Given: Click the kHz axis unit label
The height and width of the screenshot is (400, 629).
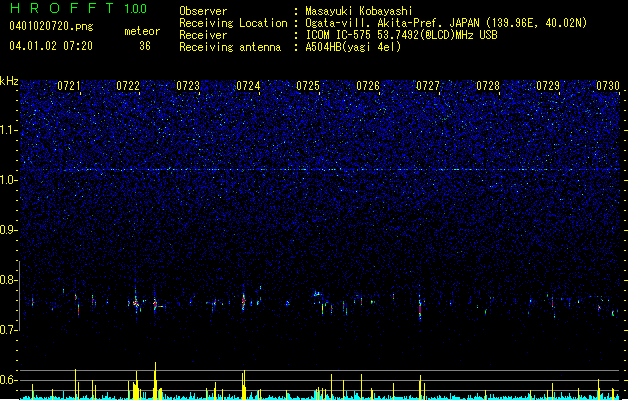Looking at the screenshot, I should tap(9, 81).
